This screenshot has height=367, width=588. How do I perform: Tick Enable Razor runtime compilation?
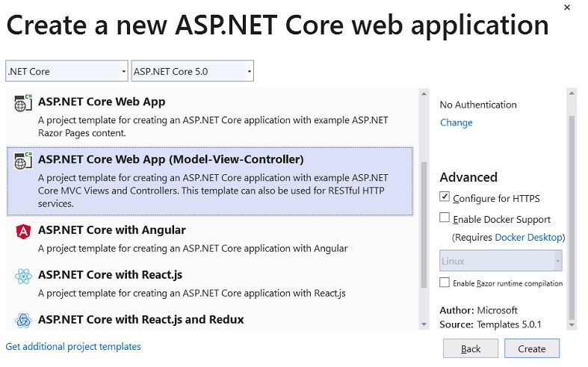445,283
